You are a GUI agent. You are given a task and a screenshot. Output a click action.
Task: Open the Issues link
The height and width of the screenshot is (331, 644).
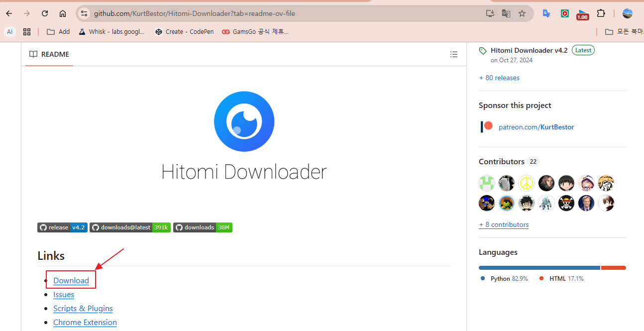(x=64, y=294)
